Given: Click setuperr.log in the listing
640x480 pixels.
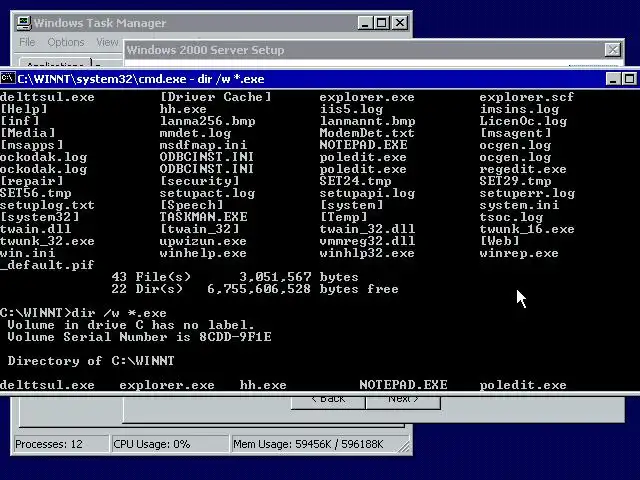Looking at the screenshot, I should pyautogui.click(x=527, y=193).
